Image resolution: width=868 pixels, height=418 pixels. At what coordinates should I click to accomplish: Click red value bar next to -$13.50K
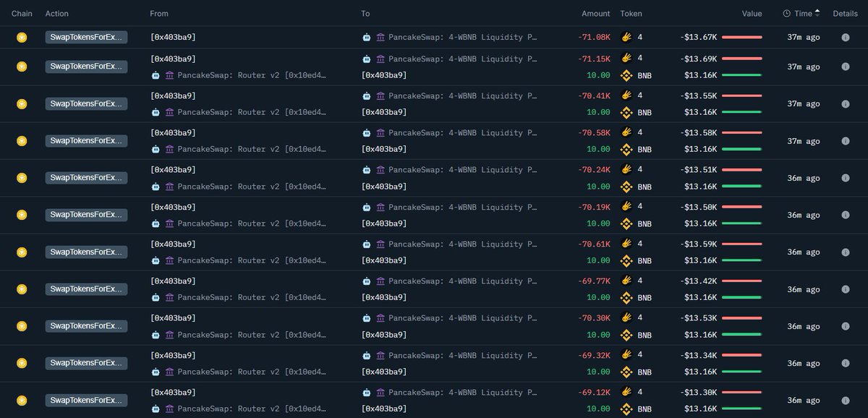click(741, 207)
